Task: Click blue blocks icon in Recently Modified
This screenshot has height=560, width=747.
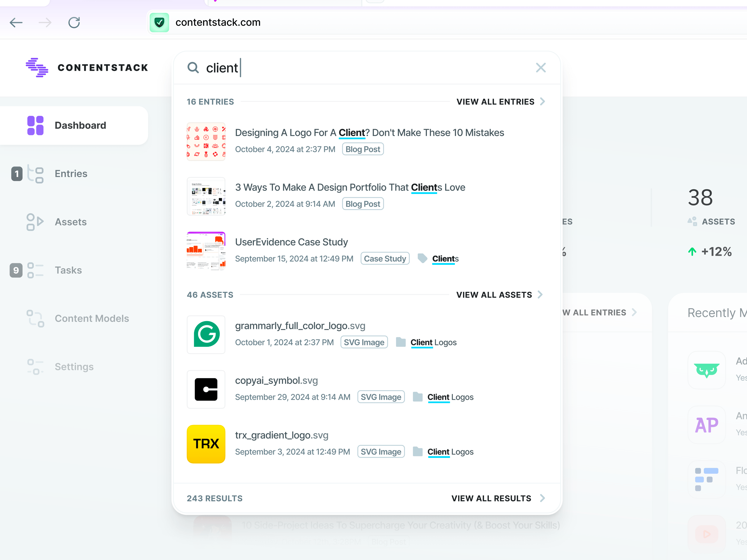Action: point(706,479)
